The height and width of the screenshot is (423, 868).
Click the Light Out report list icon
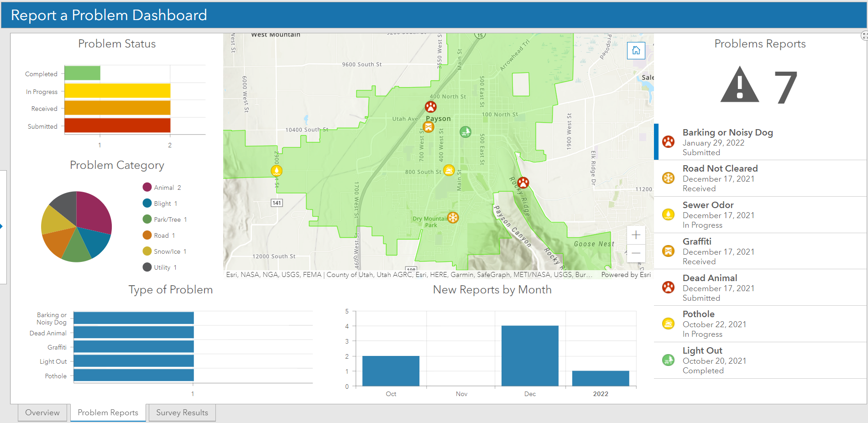pyautogui.click(x=668, y=360)
